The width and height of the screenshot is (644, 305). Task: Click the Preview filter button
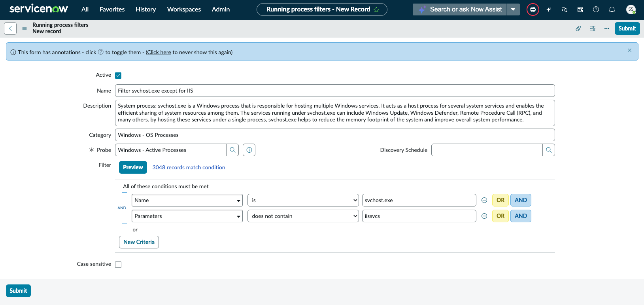pos(133,167)
